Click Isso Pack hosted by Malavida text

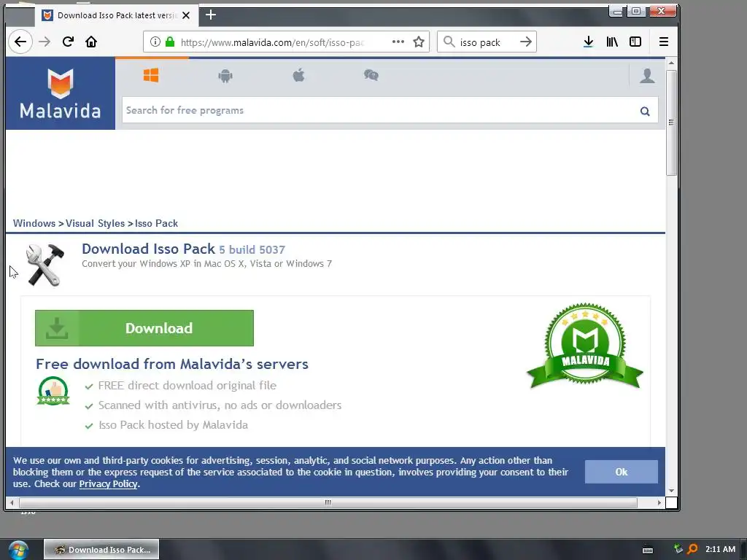tap(173, 425)
